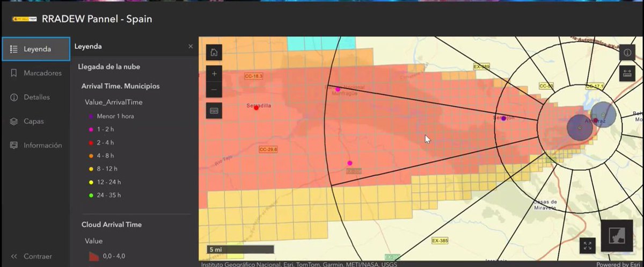
Task: Open the Información sidebar tab
Action: coord(35,146)
